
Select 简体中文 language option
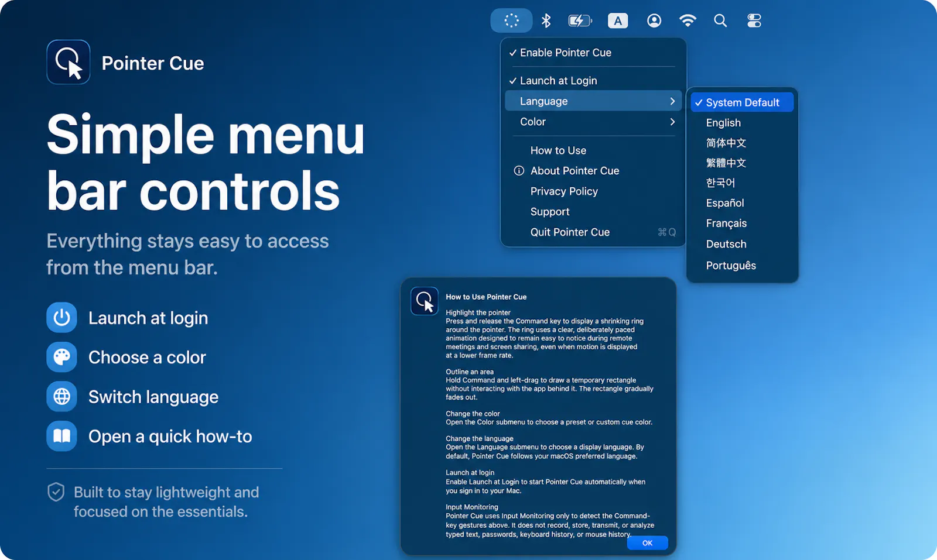(742, 143)
